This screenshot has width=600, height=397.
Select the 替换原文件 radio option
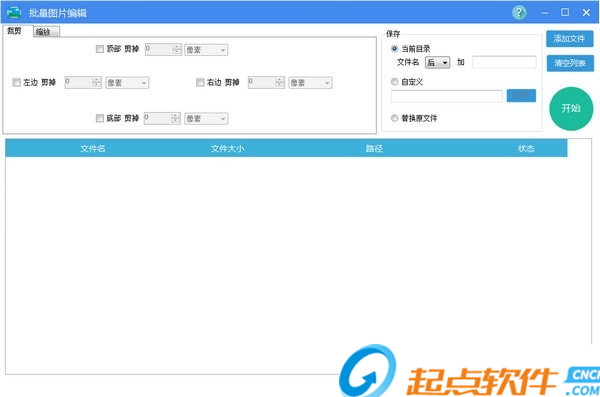pyautogui.click(x=395, y=118)
